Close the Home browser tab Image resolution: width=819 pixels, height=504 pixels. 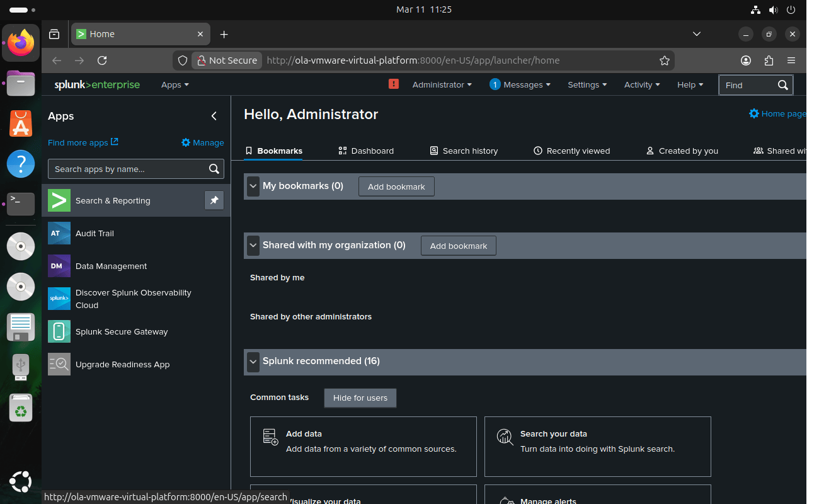200,34
